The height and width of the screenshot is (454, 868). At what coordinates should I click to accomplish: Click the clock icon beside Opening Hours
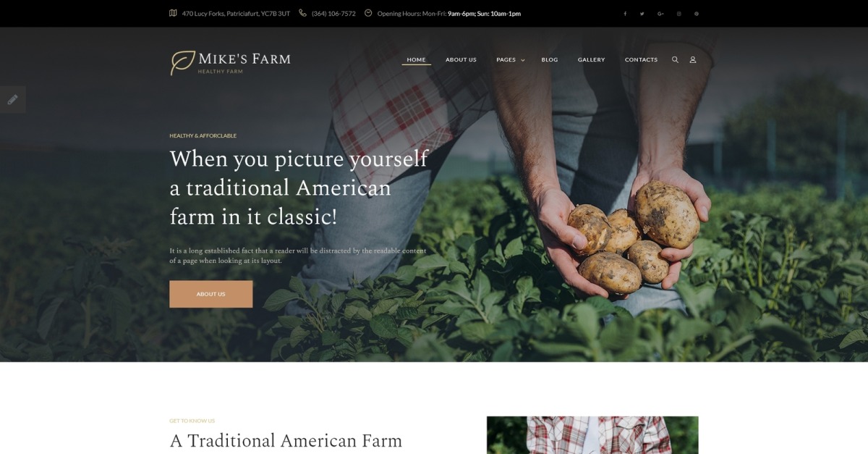click(x=368, y=13)
